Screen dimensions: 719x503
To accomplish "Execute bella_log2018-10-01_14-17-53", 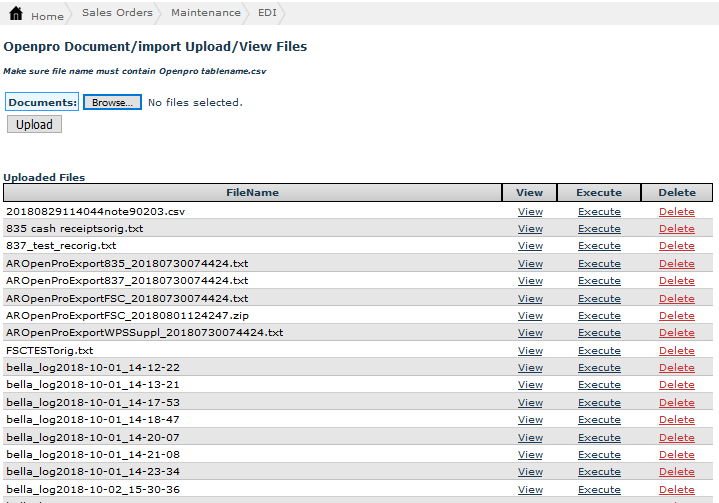I will tap(599, 402).
